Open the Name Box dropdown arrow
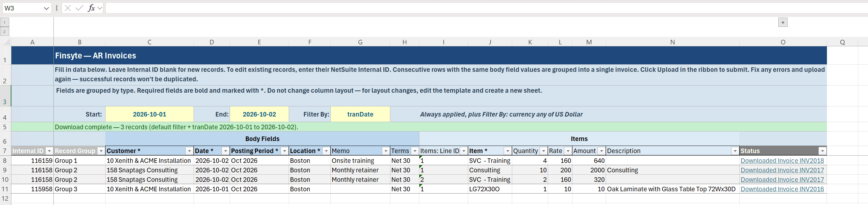 47,8
